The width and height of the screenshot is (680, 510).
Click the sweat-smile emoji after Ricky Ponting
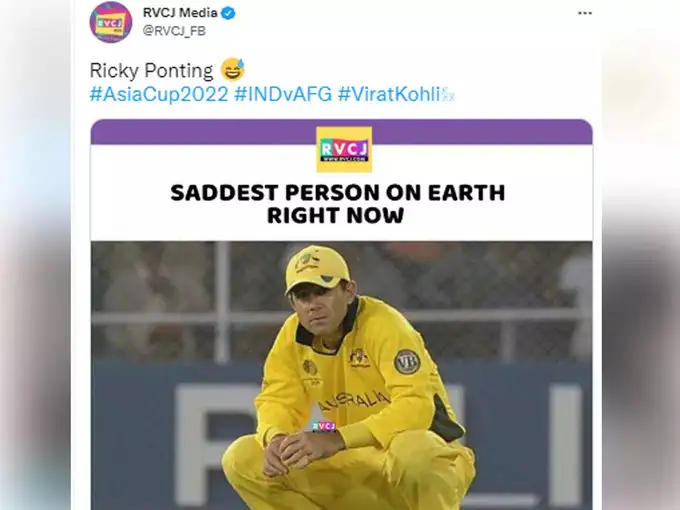[x=233, y=71]
